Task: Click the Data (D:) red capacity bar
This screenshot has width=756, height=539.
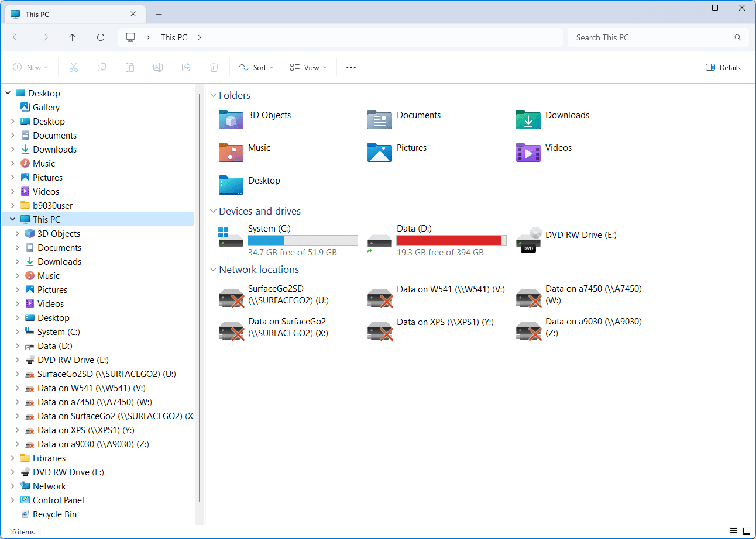Action: pos(449,240)
